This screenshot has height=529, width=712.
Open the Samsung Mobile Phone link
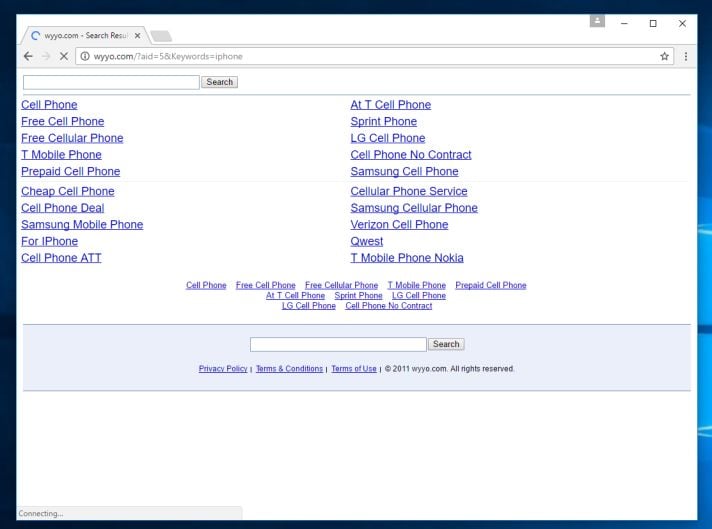pos(82,225)
